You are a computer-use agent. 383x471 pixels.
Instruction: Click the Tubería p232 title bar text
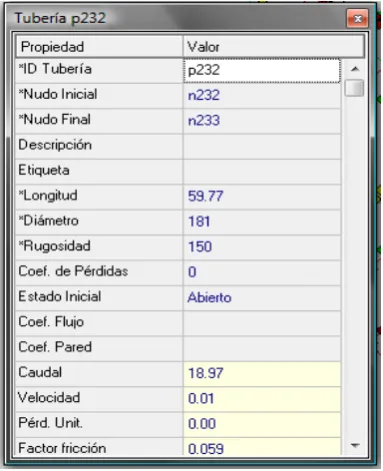pyautogui.click(x=60, y=18)
